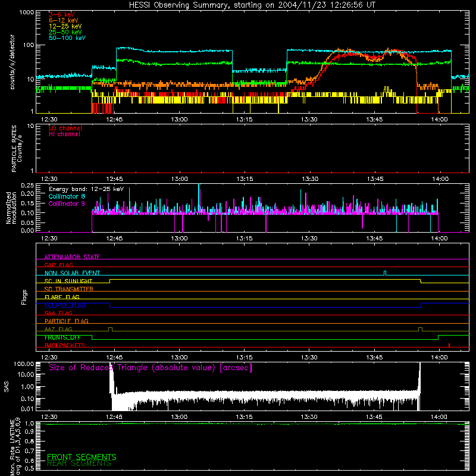Click the FLARE FLAG label

[x=62, y=297]
